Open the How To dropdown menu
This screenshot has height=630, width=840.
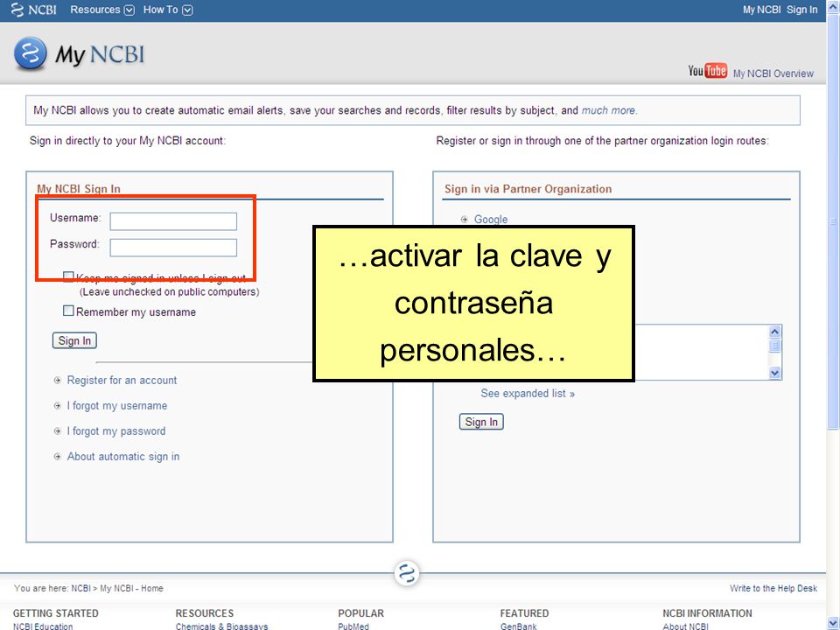[x=168, y=10]
